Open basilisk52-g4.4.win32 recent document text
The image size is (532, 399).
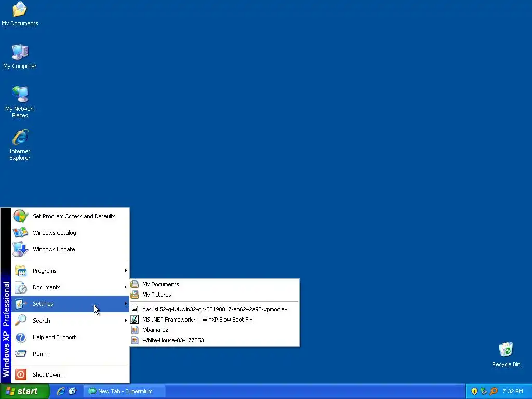coord(215,309)
